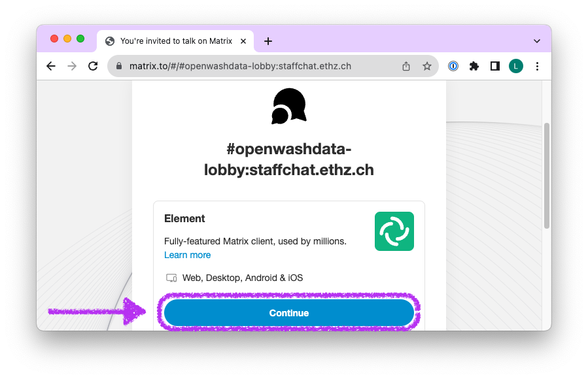Expand the tab search chevron
This screenshot has width=588, height=379.
coord(537,41)
